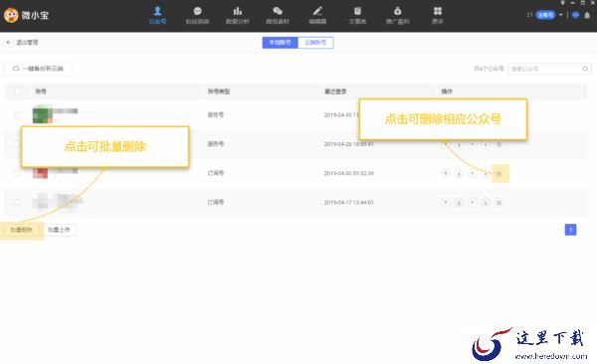The height and width of the screenshot is (364, 597).
Task: Go to page 1 in pagination
Action: [570, 230]
